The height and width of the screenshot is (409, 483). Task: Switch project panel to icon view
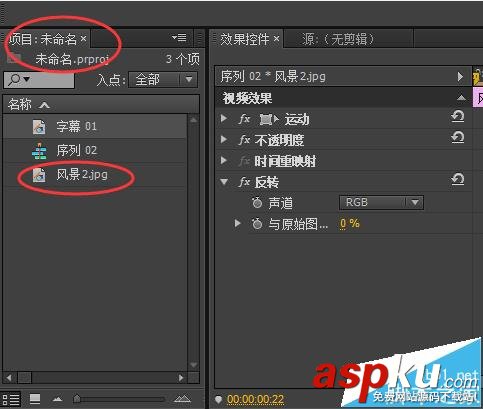(35, 398)
